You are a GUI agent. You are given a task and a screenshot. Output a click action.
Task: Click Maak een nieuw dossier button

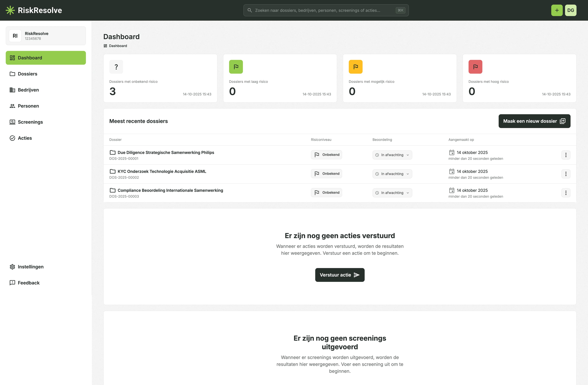click(534, 121)
